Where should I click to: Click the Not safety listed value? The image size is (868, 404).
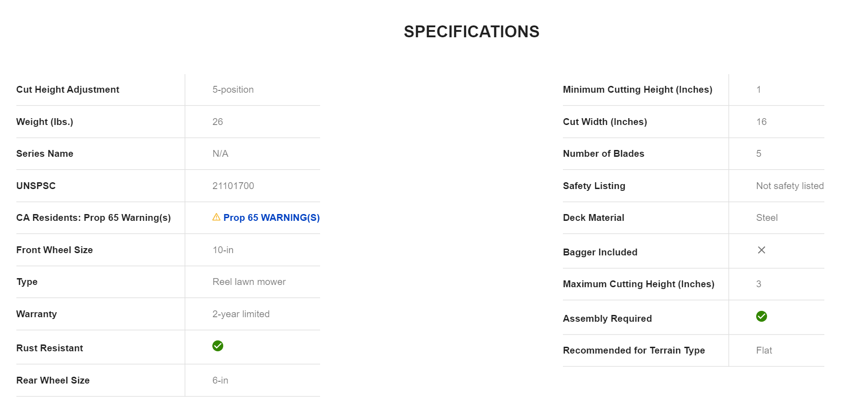(789, 186)
